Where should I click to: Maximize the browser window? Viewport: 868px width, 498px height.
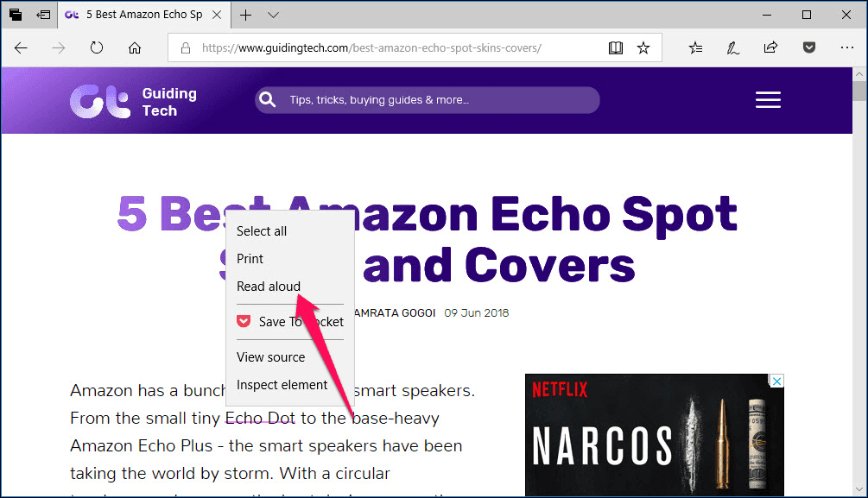coord(807,15)
